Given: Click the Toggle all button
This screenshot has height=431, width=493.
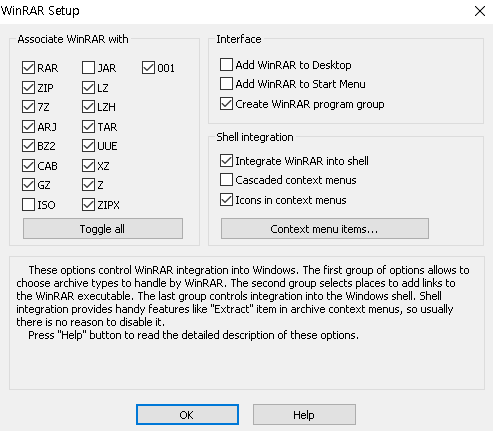Looking at the screenshot, I should (103, 229).
